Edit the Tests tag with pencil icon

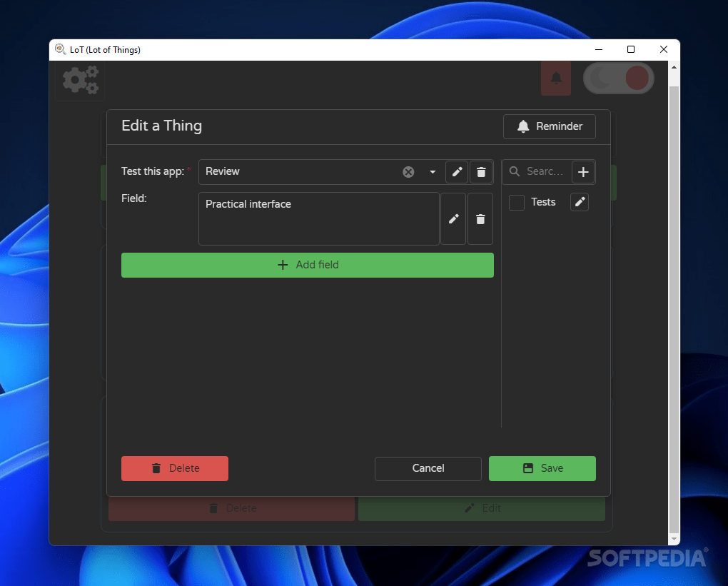580,202
